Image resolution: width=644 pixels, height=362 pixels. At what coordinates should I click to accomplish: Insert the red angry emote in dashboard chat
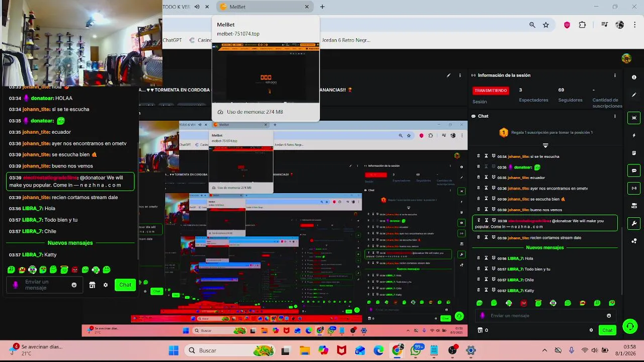tap(524, 303)
